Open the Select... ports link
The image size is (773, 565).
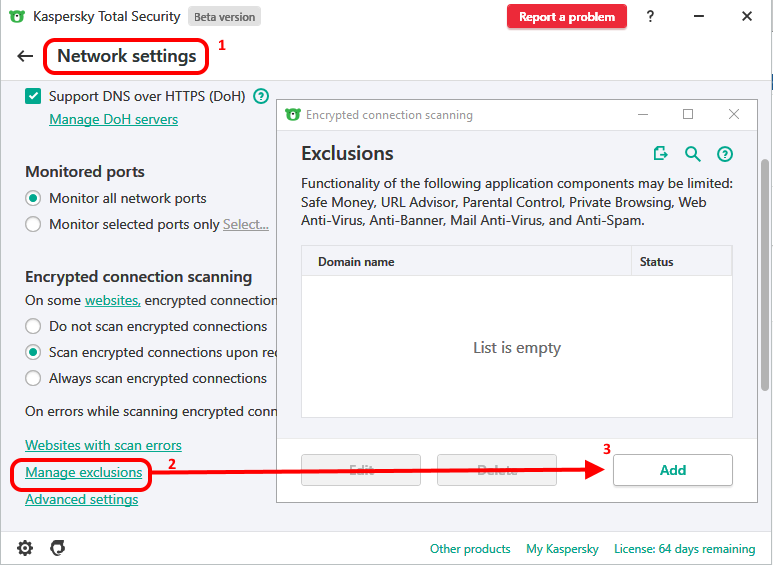point(246,224)
